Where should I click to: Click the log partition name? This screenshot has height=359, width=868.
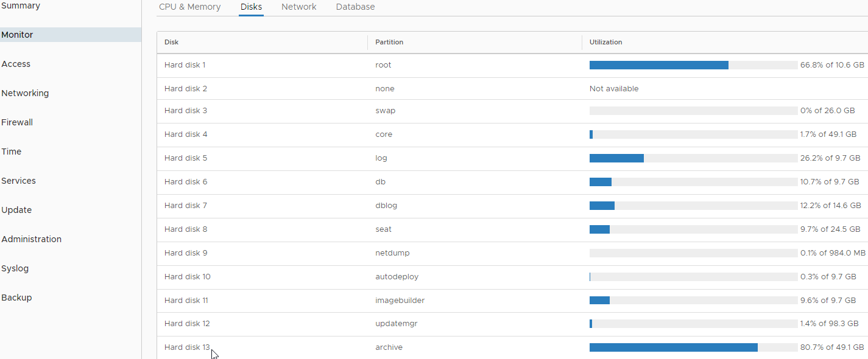[381, 158]
